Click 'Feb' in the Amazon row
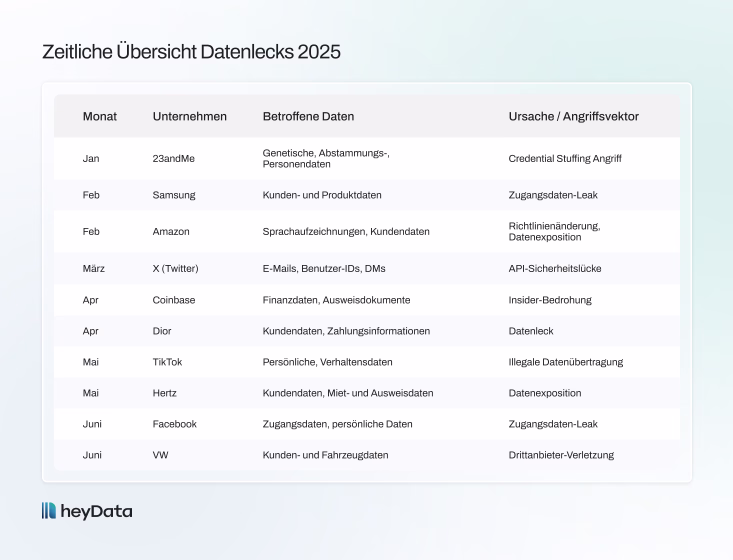The width and height of the screenshot is (733, 560). coord(91,231)
